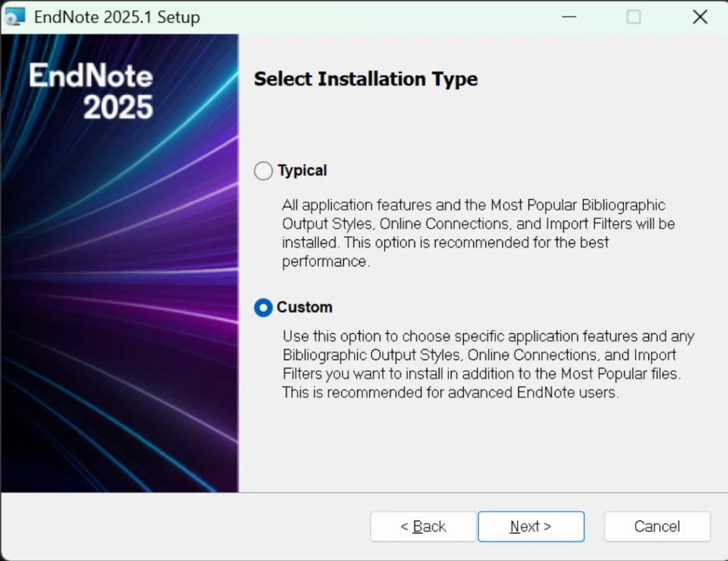This screenshot has width=728, height=561.
Task: Click the Typical option description paragraph
Action: pos(472,233)
